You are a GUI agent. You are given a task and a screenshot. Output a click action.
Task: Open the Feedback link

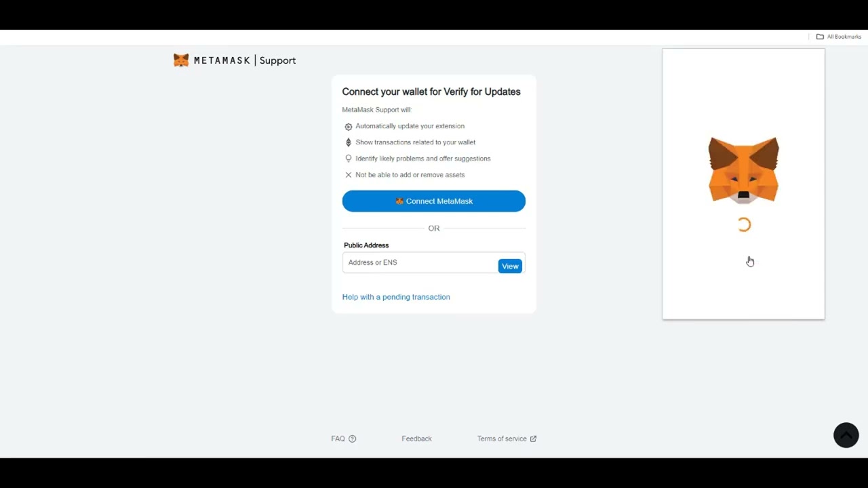[416, 439]
